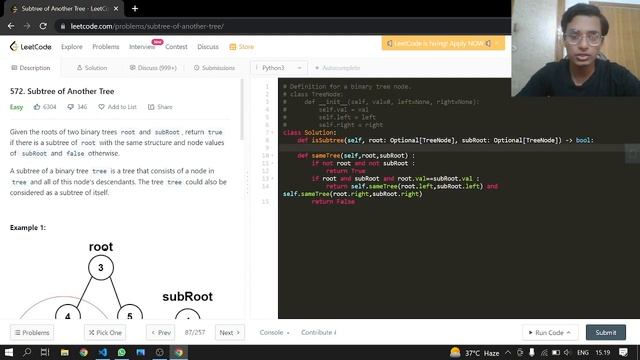This screenshot has height=360, width=640.
Task: Open the Problems nav item
Action: (x=106, y=47)
